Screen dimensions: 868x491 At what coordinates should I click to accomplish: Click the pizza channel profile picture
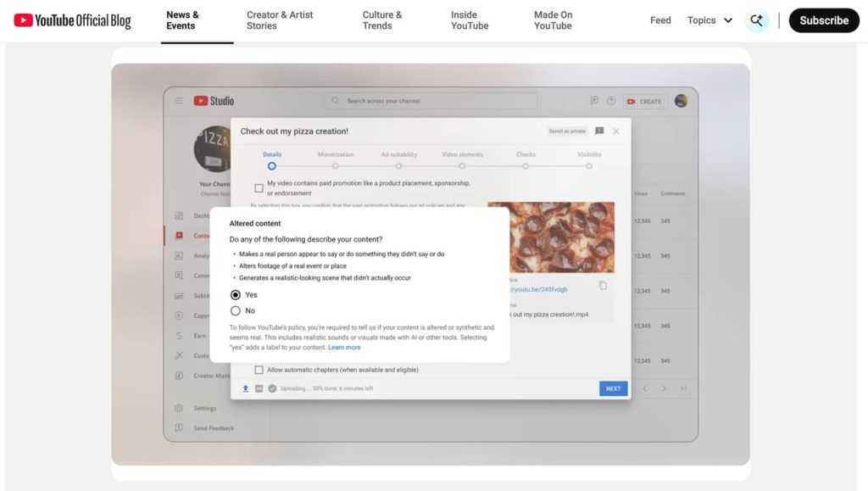pos(213,149)
